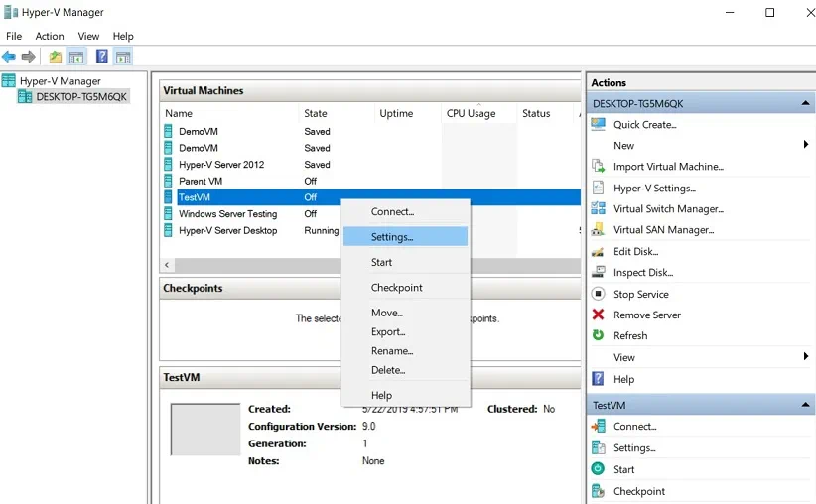Collapse the DESKTOP-TG5M6QK actions section header

(805, 103)
